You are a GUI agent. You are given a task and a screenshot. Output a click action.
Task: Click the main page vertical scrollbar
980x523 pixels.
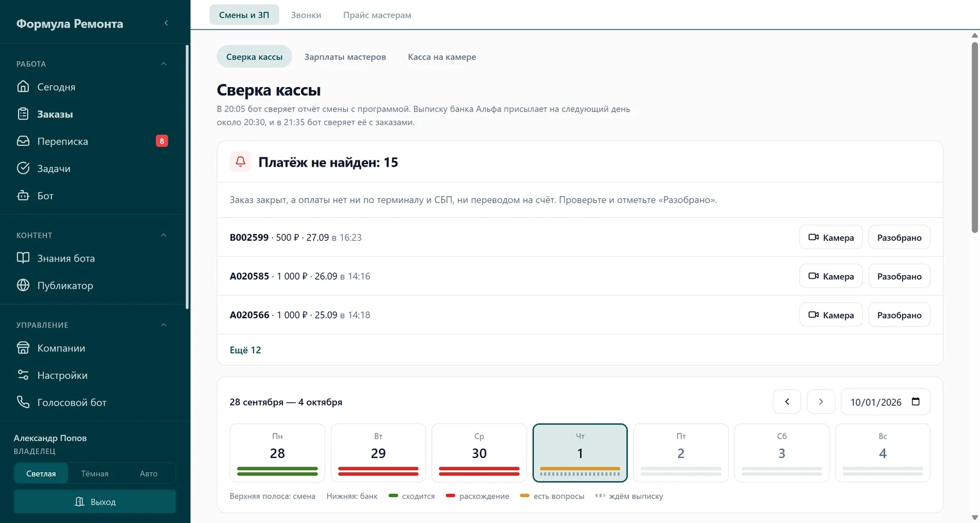click(x=974, y=138)
